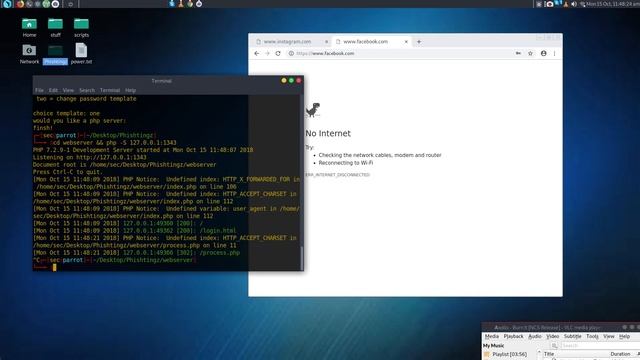Open the browser profile account icon

(x=543, y=53)
